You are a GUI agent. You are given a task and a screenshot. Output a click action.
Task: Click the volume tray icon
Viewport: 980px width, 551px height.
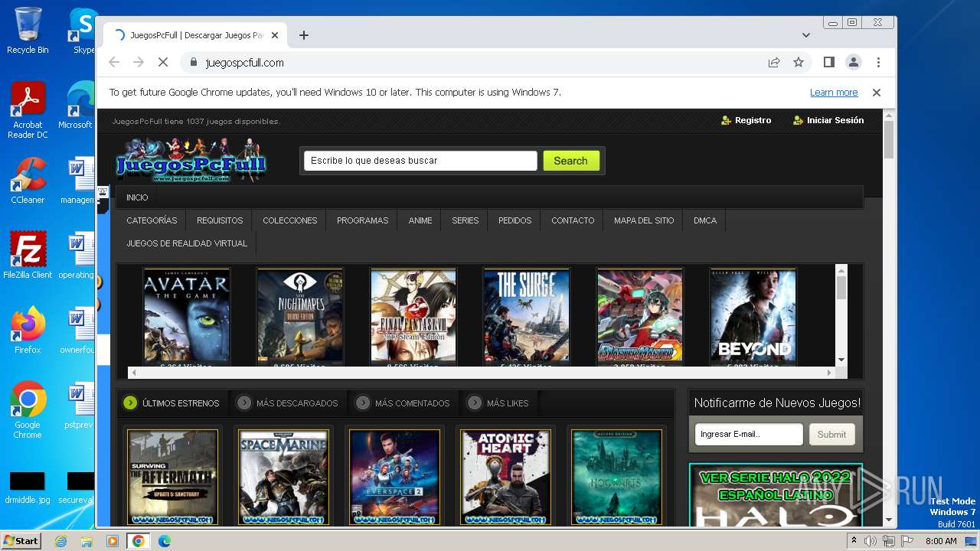(871, 541)
